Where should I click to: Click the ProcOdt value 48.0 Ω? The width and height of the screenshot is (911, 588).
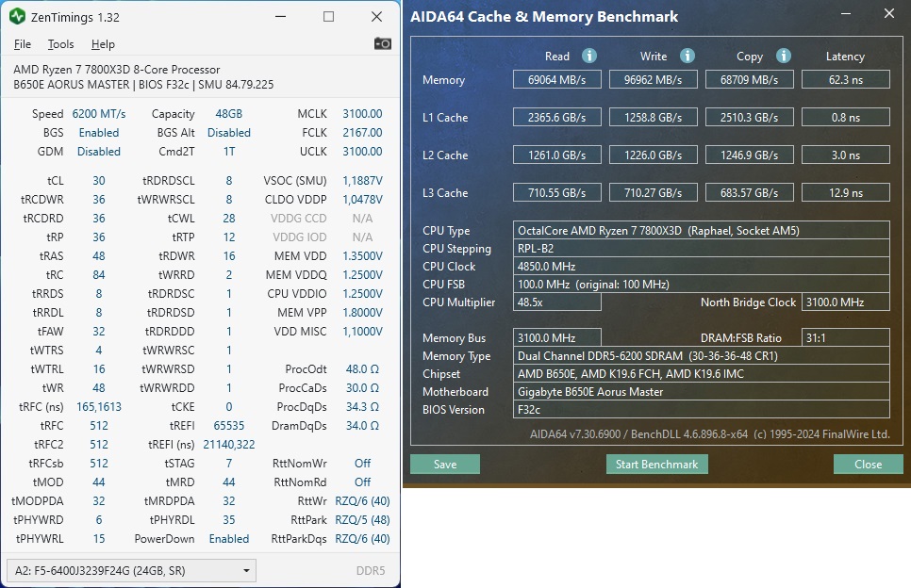[362, 369]
